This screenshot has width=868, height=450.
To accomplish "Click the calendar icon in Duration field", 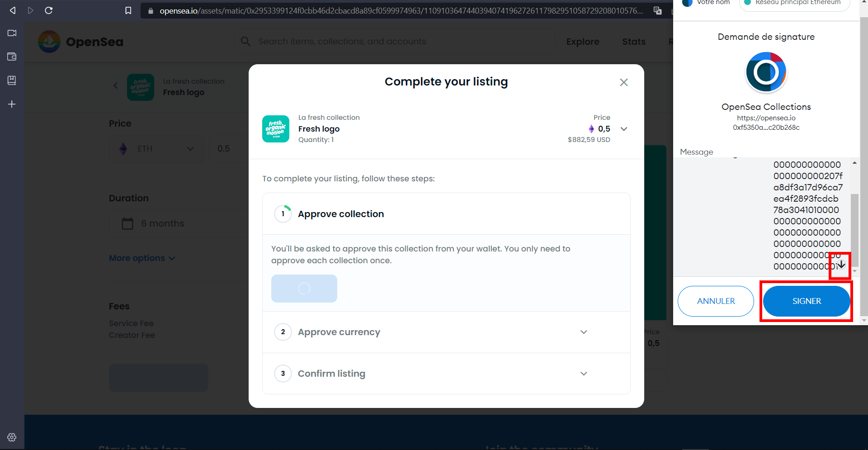I will [127, 223].
